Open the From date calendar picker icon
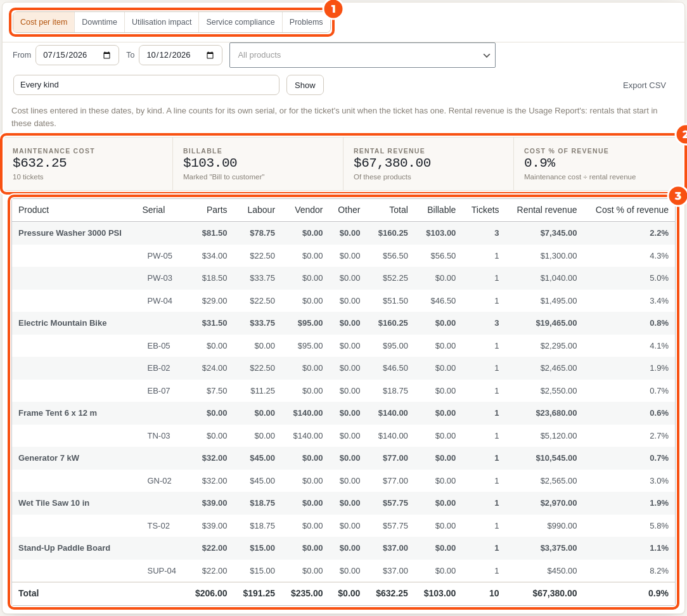 click(106, 55)
